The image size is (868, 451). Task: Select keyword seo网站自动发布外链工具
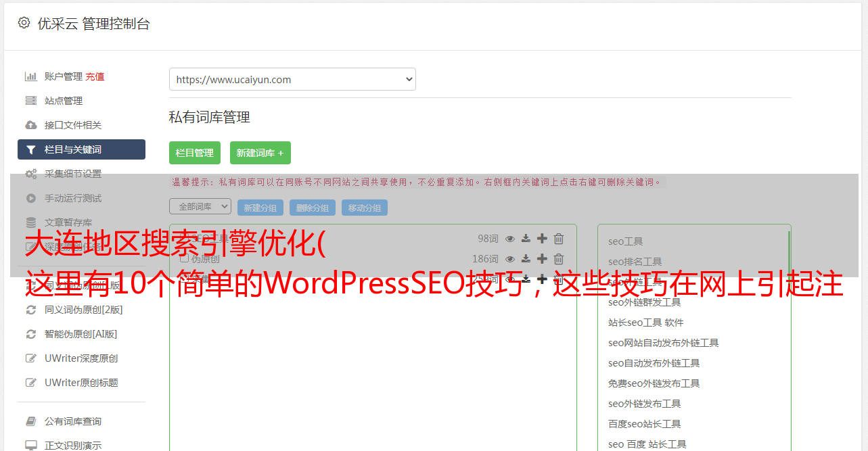tap(664, 343)
